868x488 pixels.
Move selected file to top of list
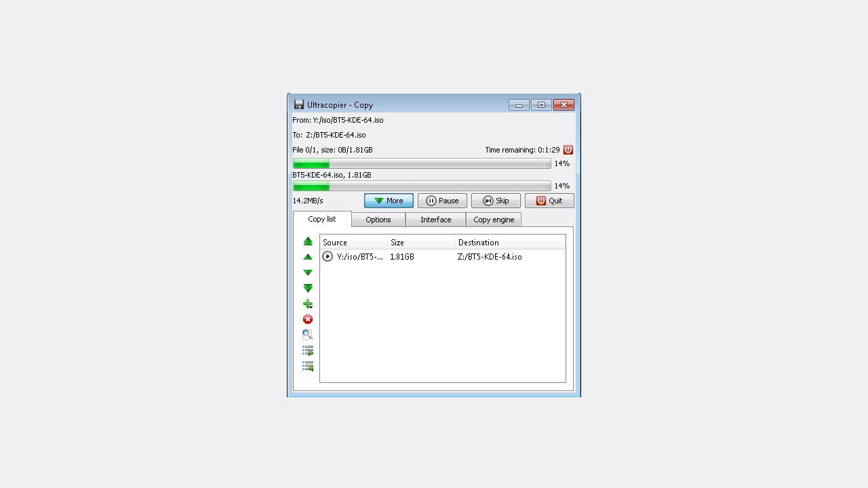click(308, 241)
